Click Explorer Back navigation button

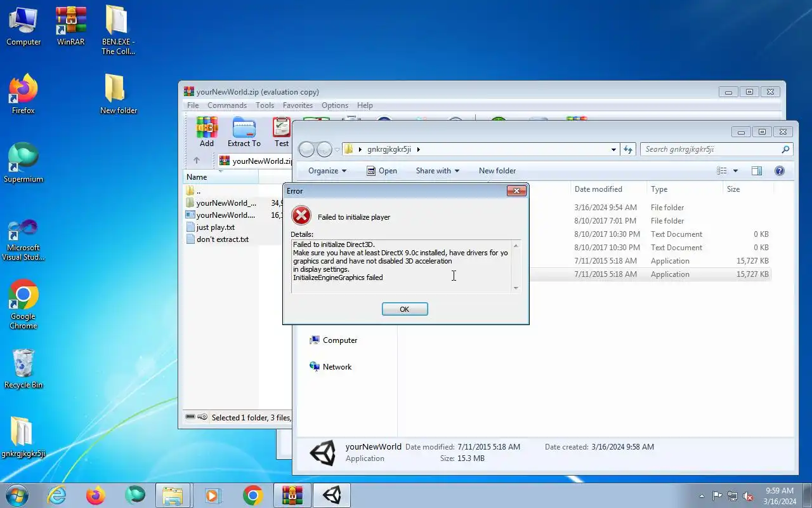click(306, 149)
